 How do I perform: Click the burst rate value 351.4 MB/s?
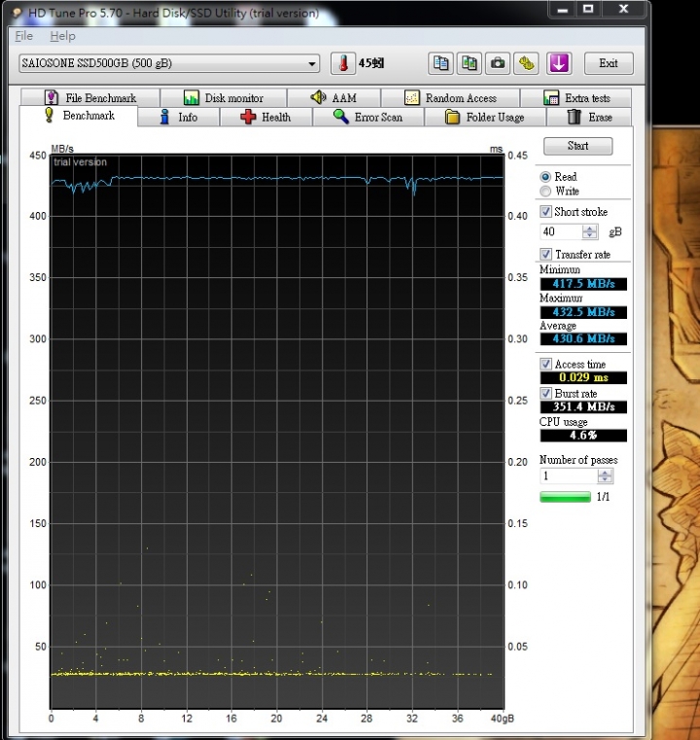(583, 406)
